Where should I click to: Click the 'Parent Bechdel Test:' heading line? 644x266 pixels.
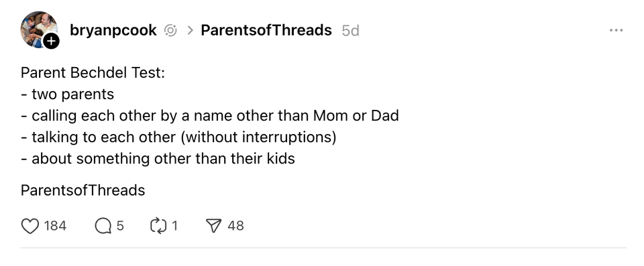click(93, 73)
